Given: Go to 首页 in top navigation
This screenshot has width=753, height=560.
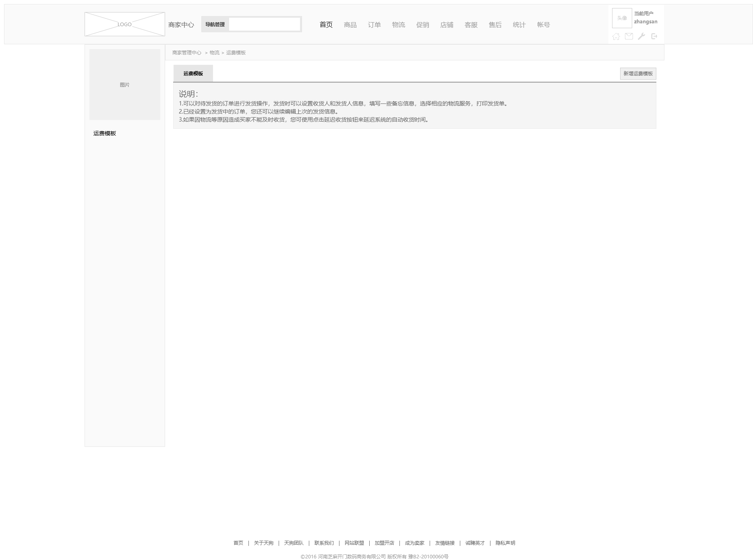Looking at the screenshot, I should click(326, 25).
